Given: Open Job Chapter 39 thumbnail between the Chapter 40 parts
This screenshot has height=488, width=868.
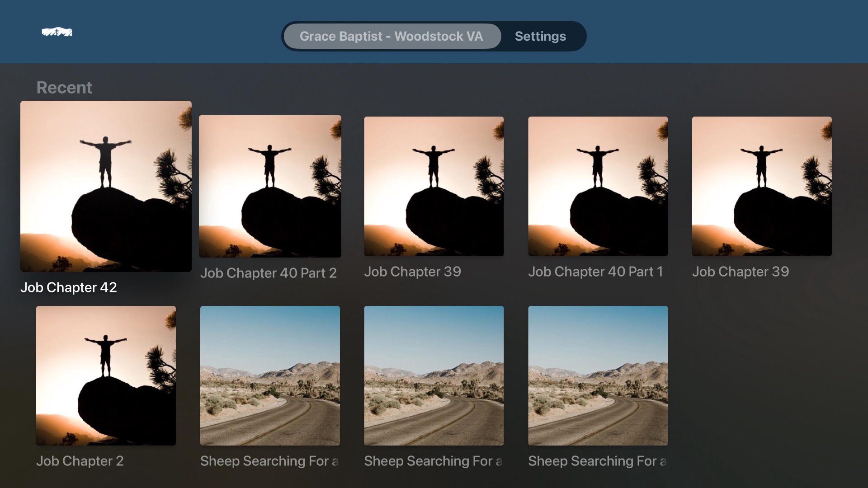Looking at the screenshot, I should tap(434, 186).
